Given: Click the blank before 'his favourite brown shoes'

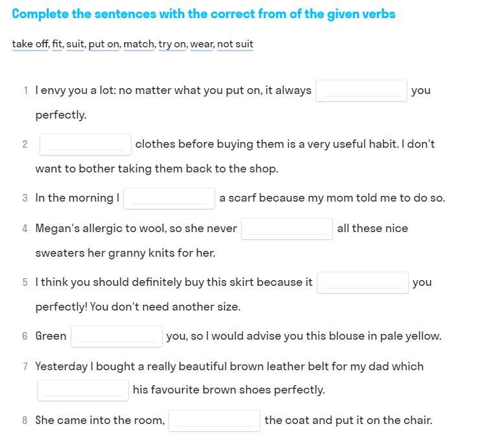Looking at the screenshot, I should (x=83, y=390).
